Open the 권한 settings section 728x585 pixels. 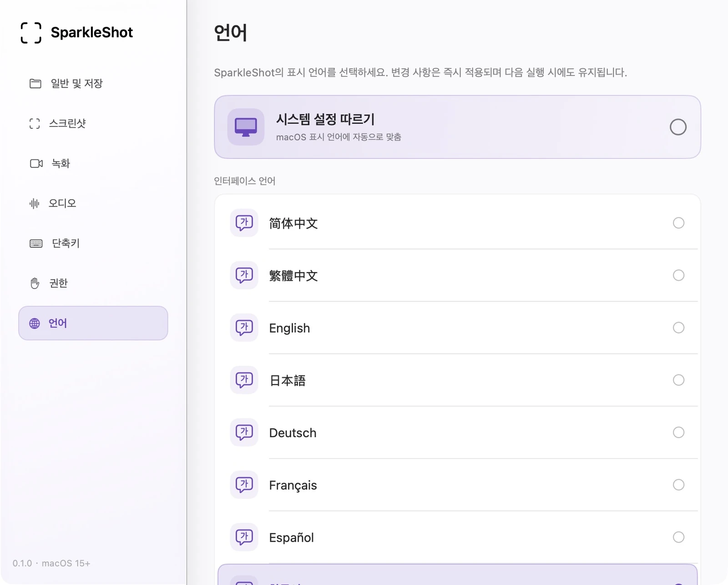click(93, 283)
